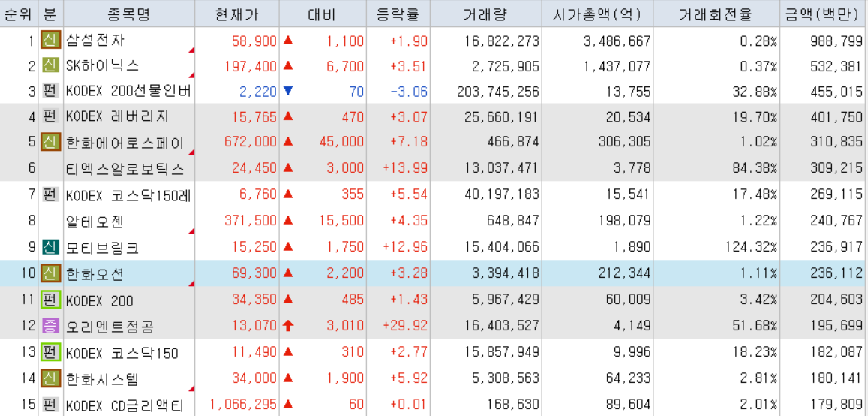This screenshot has height=416, width=868.
Task: Click the 펀 badge beside KODEX 코스닥150
Action: point(50,353)
